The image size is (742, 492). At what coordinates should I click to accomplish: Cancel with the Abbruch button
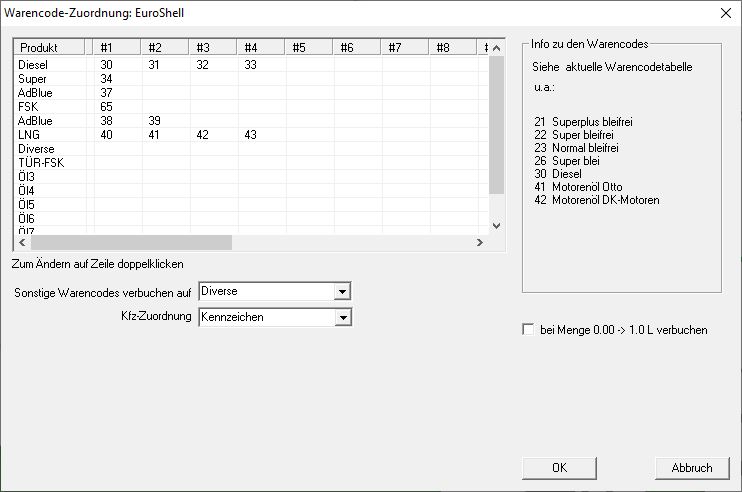[692, 468]
